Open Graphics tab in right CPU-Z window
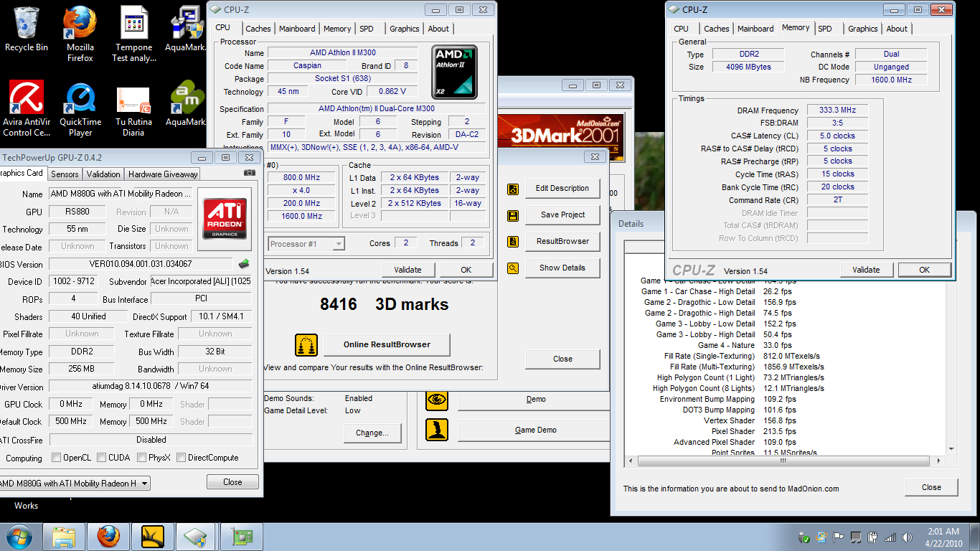Image resolution: width=980 pixels, height=551 pixels. pyautogui.click(x=862, y=29)
